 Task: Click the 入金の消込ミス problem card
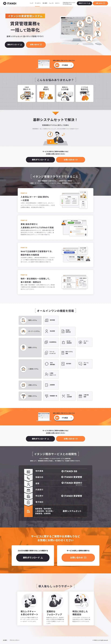coord(26,93)
